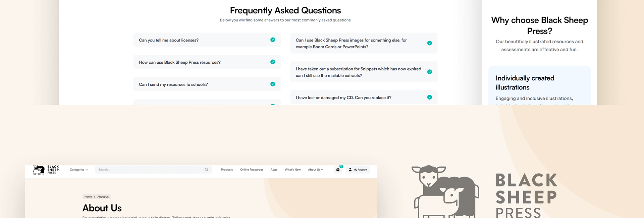
Task: Click the My Account user icon
Action: (x=350, y=170)
